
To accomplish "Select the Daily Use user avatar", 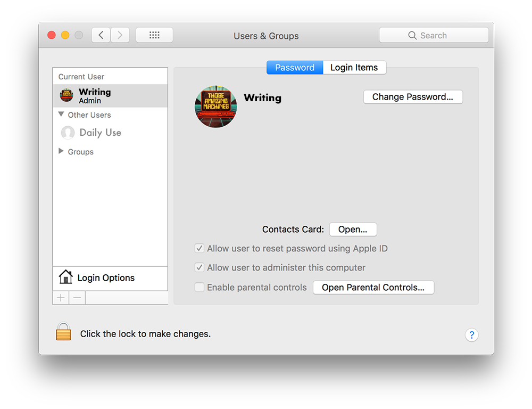I will [x=68, y=133].
